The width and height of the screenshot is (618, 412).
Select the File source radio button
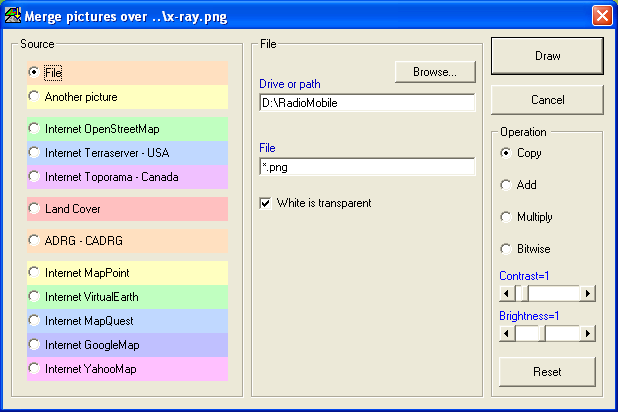34,73
